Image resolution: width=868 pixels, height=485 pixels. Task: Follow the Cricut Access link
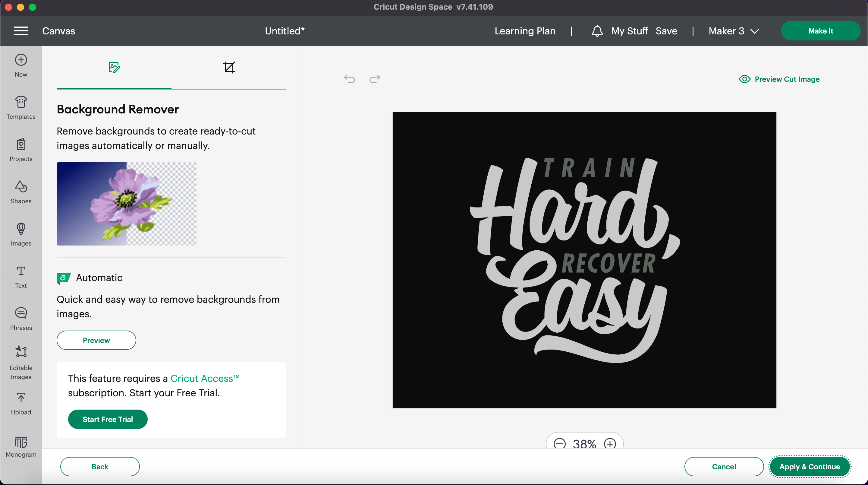click(205, 378)
